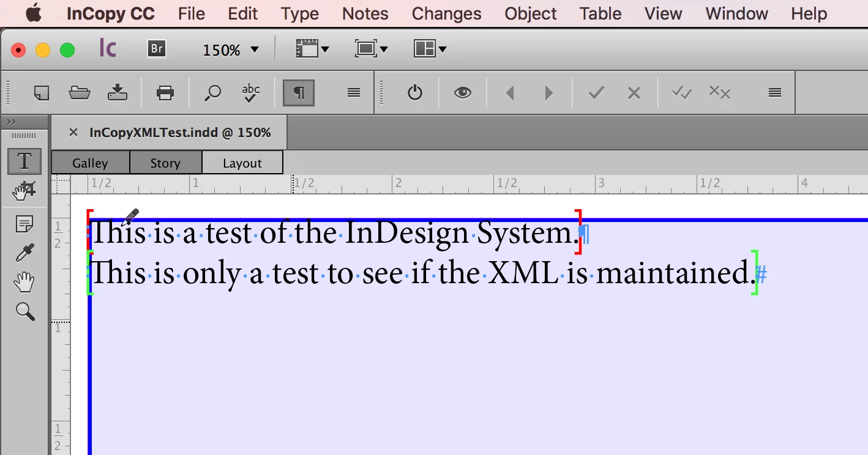Open the InCopy CC menu

pyautogui.click(x=111, y=13)
